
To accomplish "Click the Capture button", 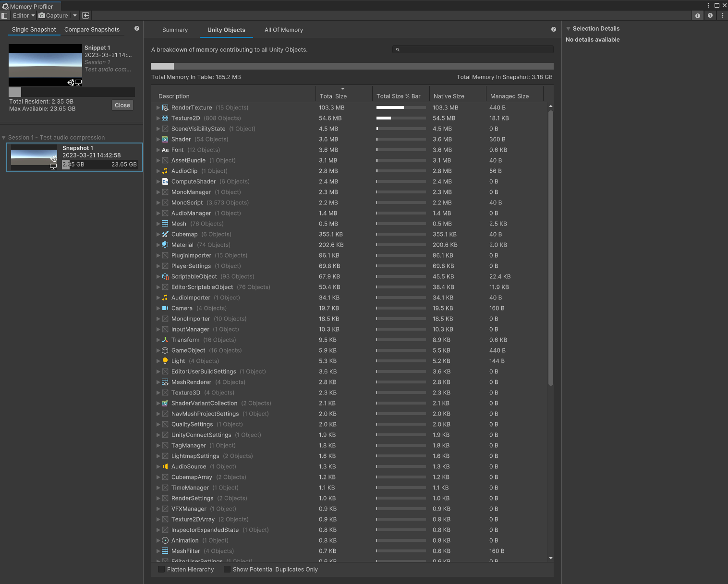I will 54,16.
